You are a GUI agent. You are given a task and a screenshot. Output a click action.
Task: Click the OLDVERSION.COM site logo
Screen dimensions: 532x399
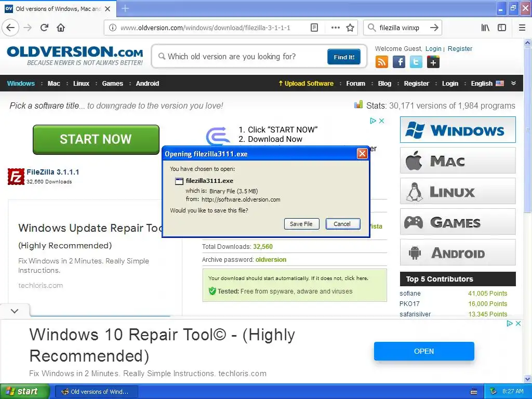tap(75, 56)
